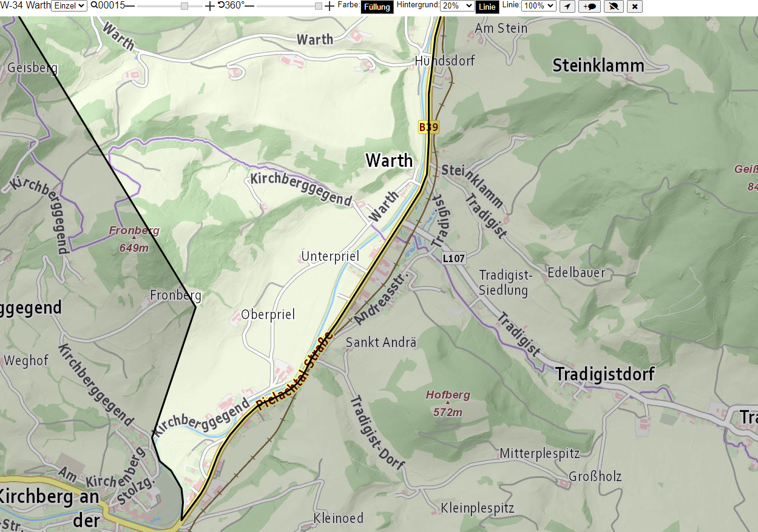The height and width of the screenshot is (532, 758).
Task: Click the minus at the rotation slider's left end
Action: (x=249, y=6)
